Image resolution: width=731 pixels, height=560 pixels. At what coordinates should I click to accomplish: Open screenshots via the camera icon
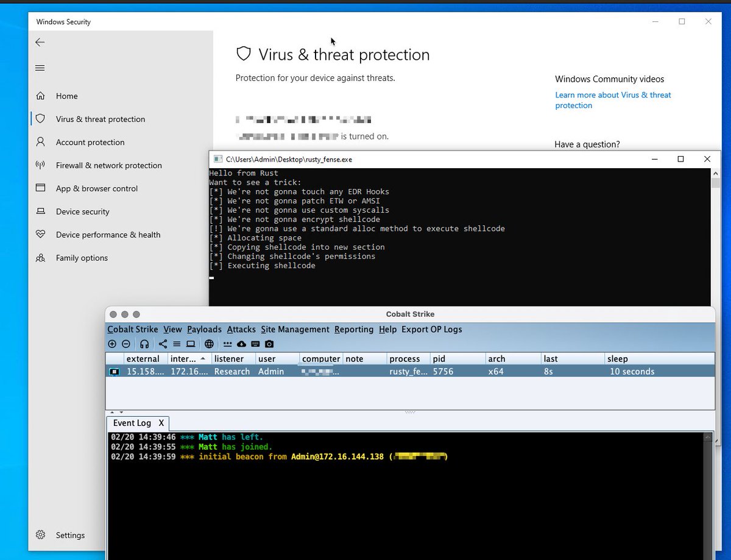point(269,344)
